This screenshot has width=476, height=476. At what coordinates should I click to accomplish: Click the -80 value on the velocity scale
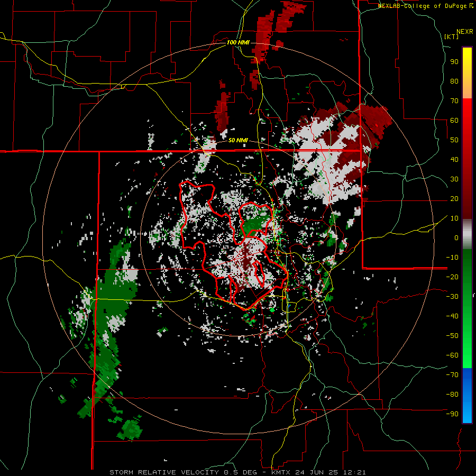[x=452, y=395]
